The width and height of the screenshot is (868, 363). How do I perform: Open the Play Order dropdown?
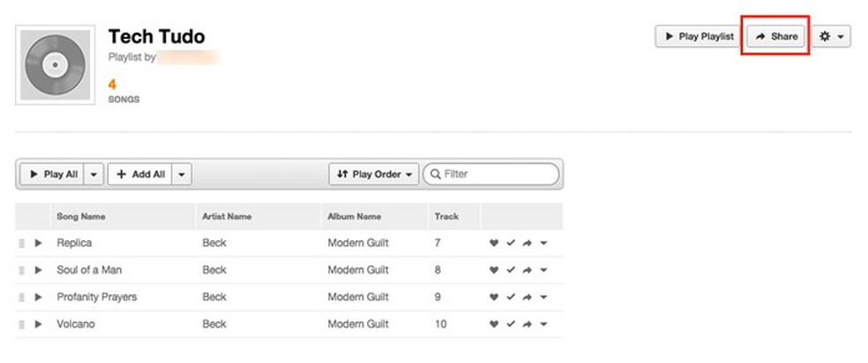tap(374, 175)
